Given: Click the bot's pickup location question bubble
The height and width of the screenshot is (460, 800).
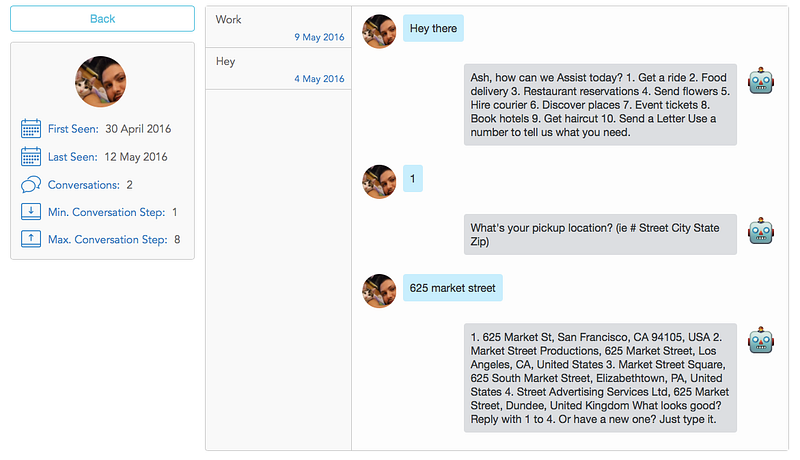Looking at the screenshot, I should tap(600, 235).
